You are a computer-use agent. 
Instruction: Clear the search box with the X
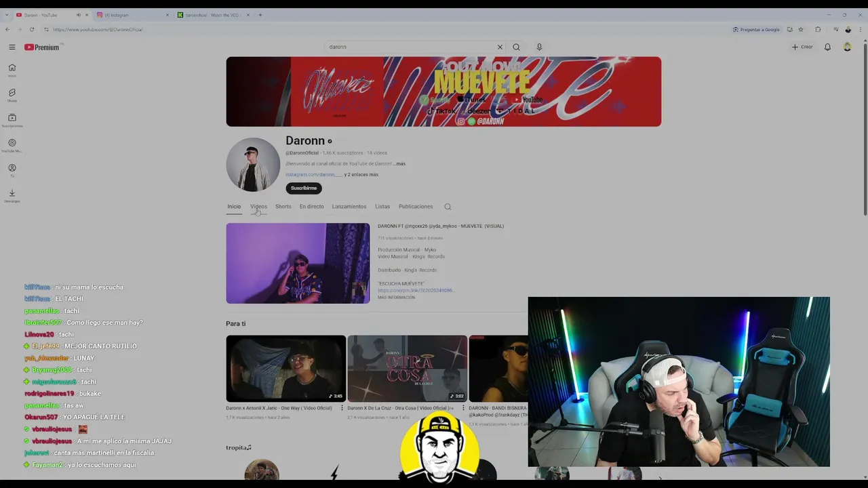pos(500,47)
